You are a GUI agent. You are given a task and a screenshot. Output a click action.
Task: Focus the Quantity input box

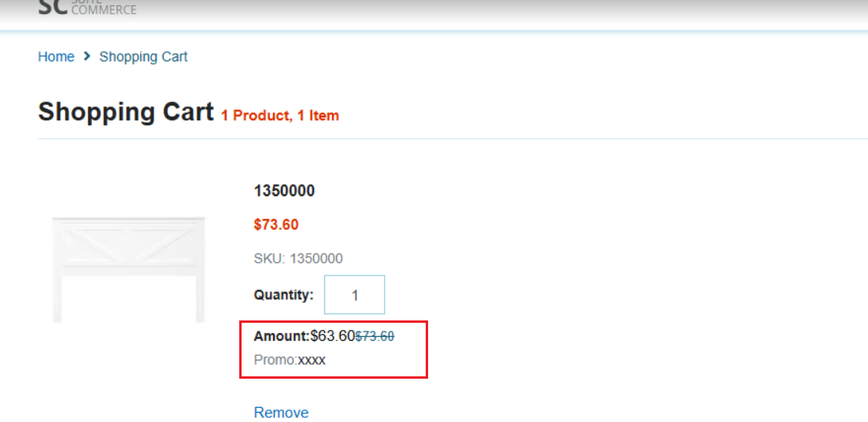coord(354,295)
